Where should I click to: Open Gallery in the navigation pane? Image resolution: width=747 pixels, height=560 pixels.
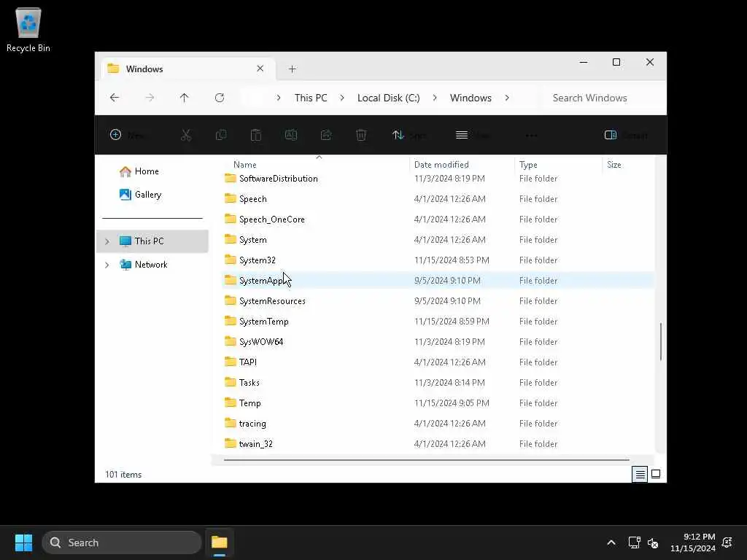(141, 194)
